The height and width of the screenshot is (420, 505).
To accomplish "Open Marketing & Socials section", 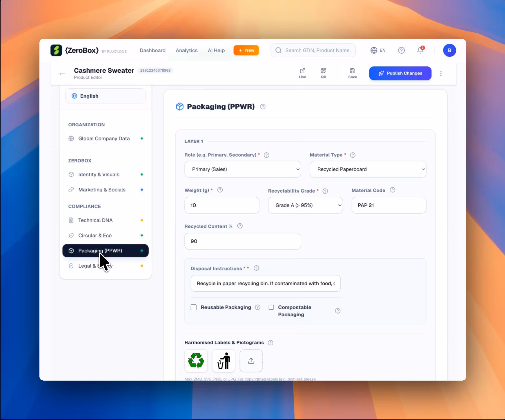I will pyautogui.click(x=106, y=190).
